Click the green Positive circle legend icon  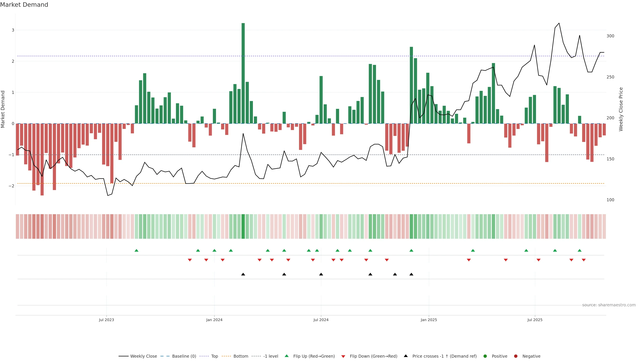485,356
